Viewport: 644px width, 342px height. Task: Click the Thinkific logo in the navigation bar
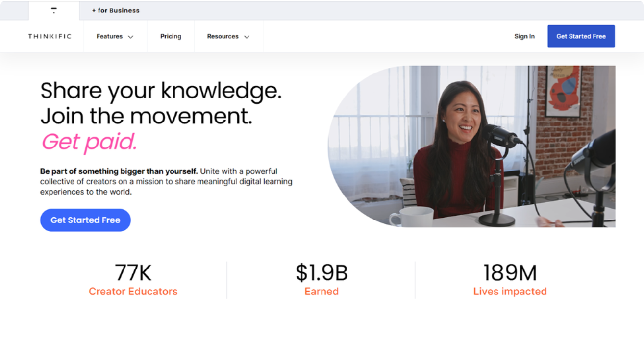[50, 37]
